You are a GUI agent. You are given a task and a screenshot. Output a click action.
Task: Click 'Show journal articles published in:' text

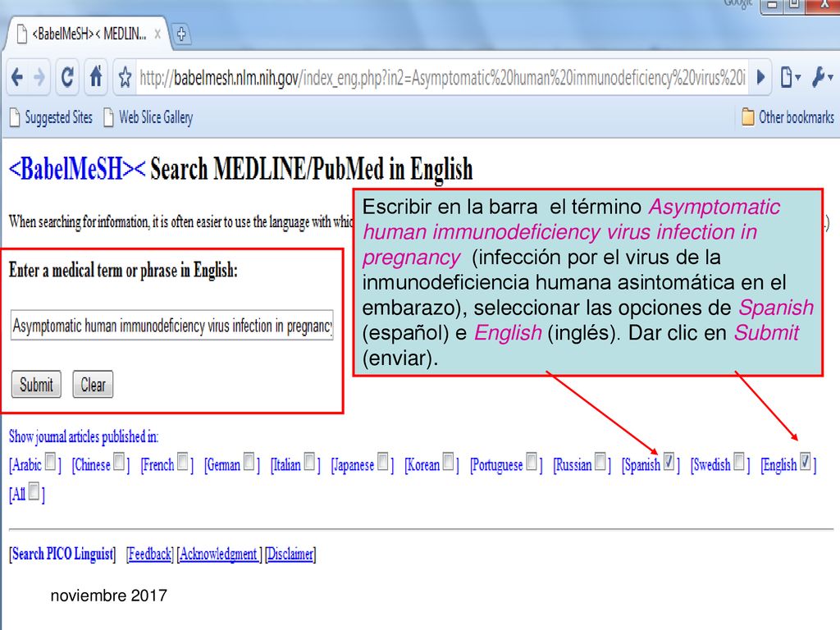tap(84, 436)
